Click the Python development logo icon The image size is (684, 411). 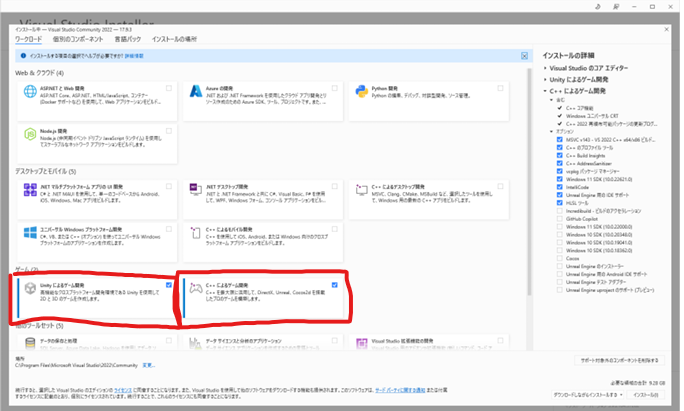coord(362,91)
